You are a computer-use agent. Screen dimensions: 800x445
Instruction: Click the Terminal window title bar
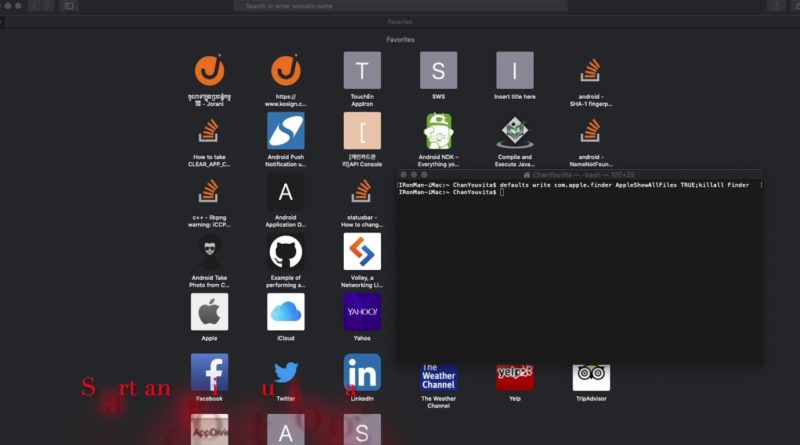click(x=579, y=175)
